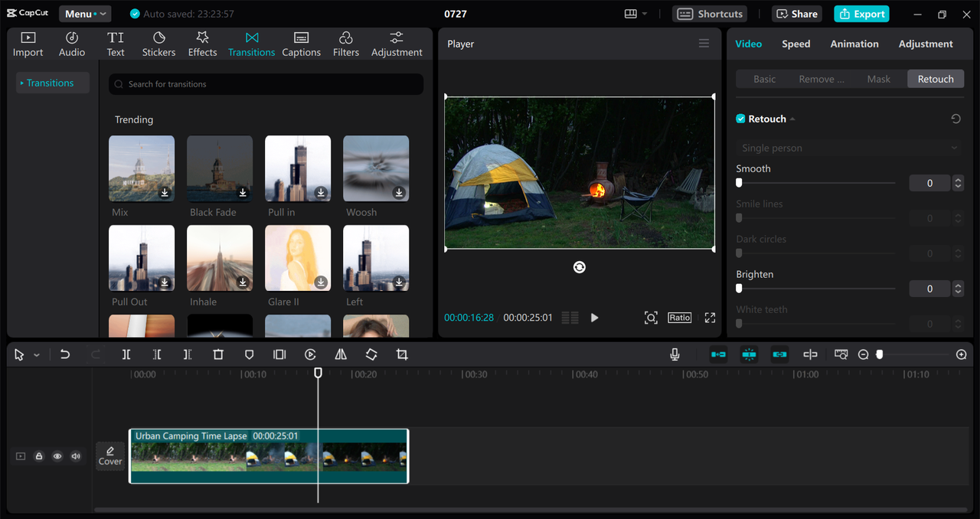Click the Ratio button in player
Screen dimensions: 980x519
tap(679, 318)
